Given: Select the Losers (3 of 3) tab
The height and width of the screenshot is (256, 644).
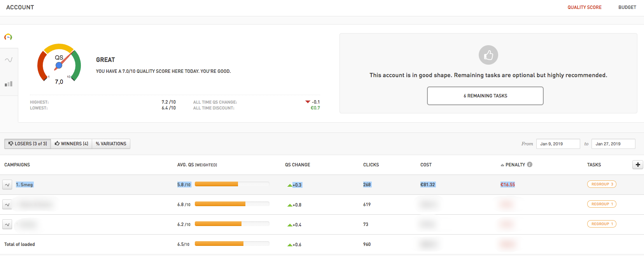Looking at the screenshot, I should [x=28, y=144].
